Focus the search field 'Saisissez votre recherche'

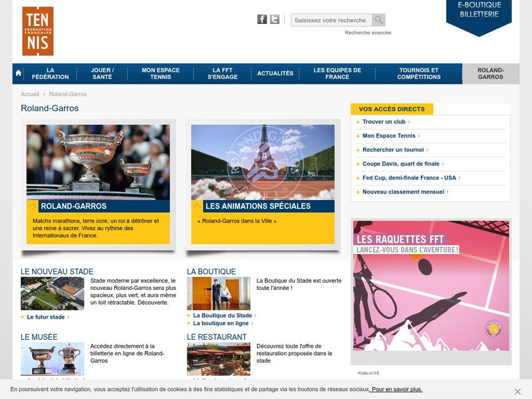(331, 20)
